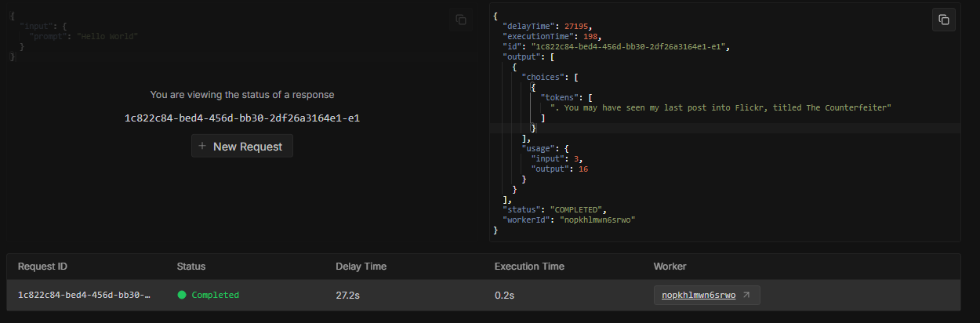Select the Request ID column header

click(42, 267)
